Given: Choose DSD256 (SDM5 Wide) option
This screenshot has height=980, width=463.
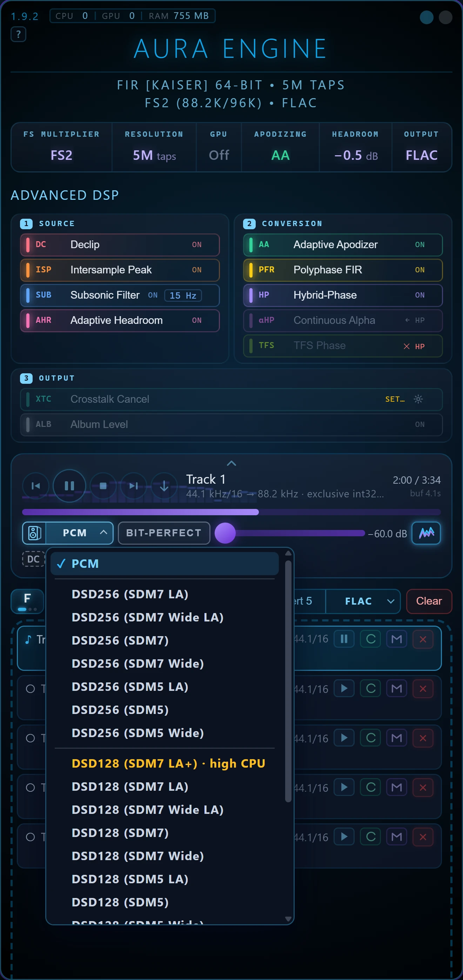Looking at the screenshot, I should point(165,733).
